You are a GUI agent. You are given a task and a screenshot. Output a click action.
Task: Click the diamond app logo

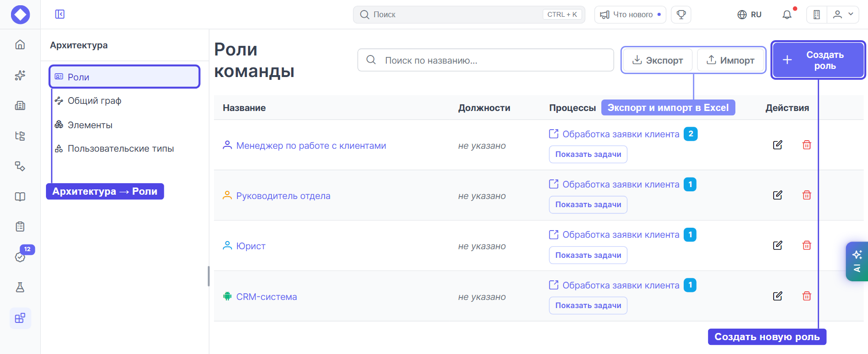tap(20, 14)
